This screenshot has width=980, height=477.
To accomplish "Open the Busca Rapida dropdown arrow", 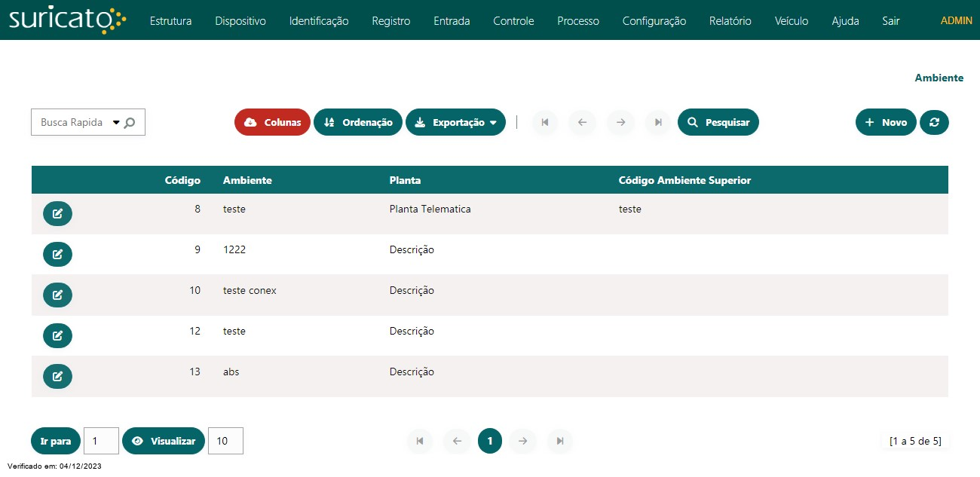I will coord(116,123).
